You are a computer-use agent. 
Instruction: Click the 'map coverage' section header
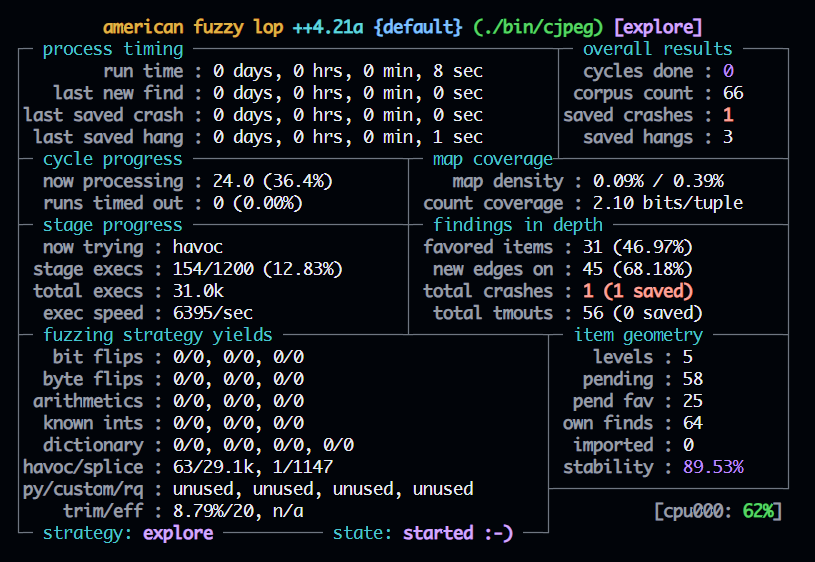click(493, 159)
